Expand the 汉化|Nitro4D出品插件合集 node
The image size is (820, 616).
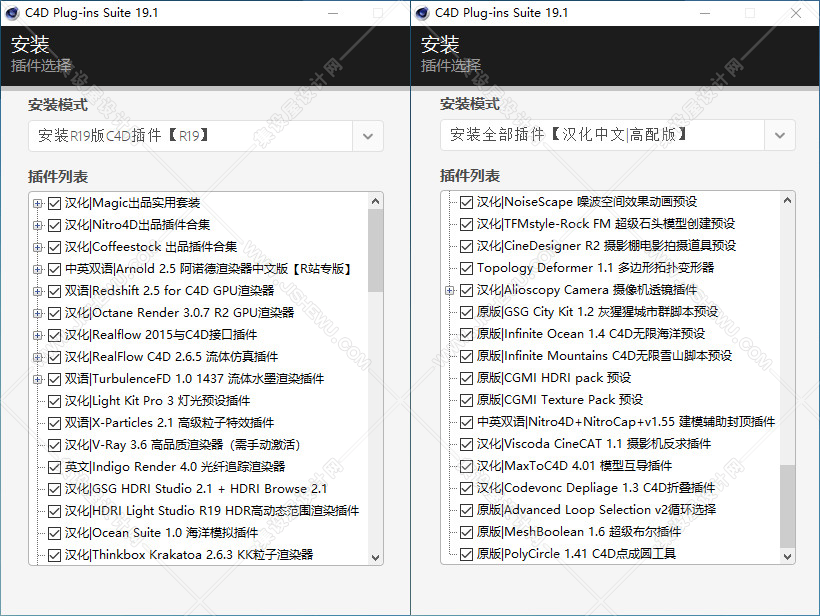[x=38, y=225]
